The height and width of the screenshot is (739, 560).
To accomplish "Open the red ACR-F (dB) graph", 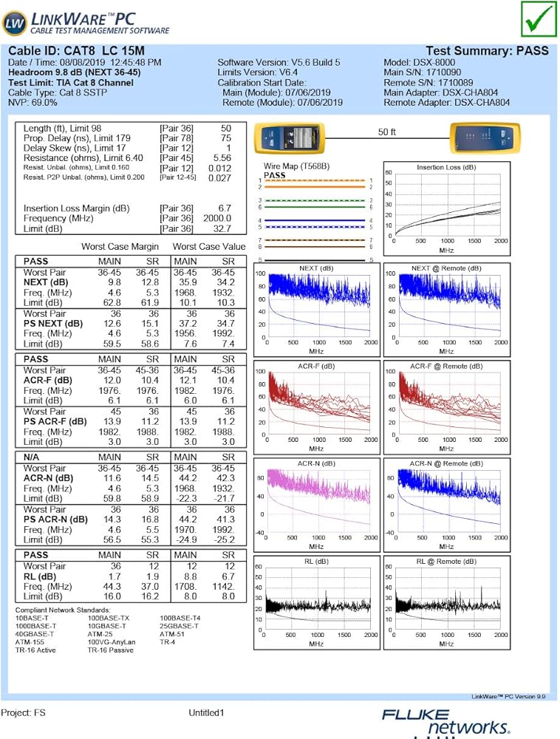I will click(x=316, y=403).
